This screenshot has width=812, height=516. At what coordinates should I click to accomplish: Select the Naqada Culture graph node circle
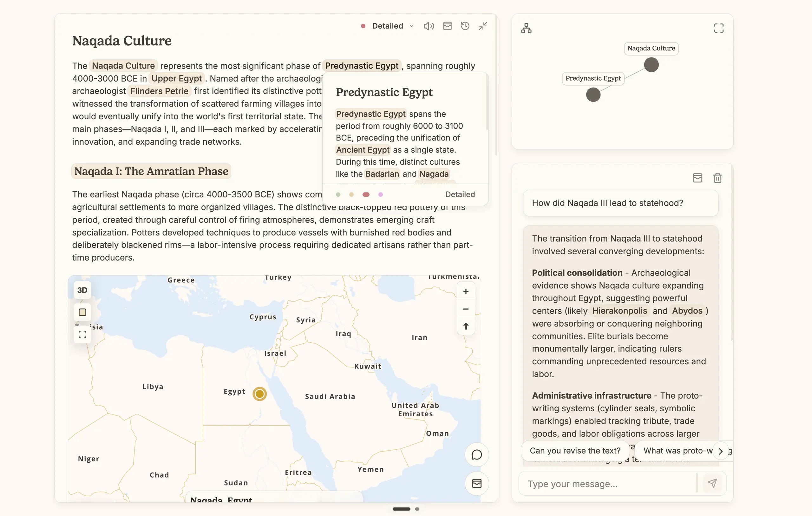[x=651, y=65]
